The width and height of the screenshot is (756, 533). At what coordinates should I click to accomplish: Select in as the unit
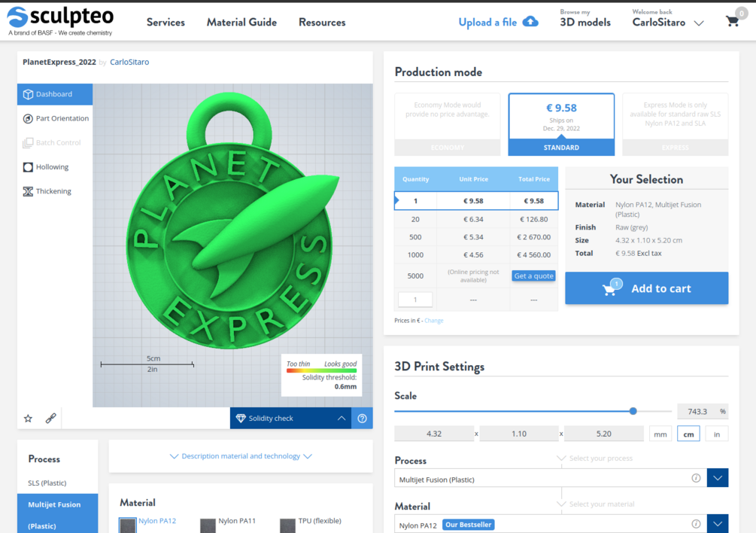point(716,434)
